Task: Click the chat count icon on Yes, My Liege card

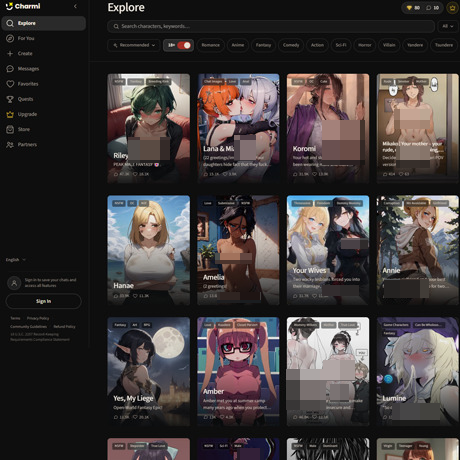Action: pos(116,417)
